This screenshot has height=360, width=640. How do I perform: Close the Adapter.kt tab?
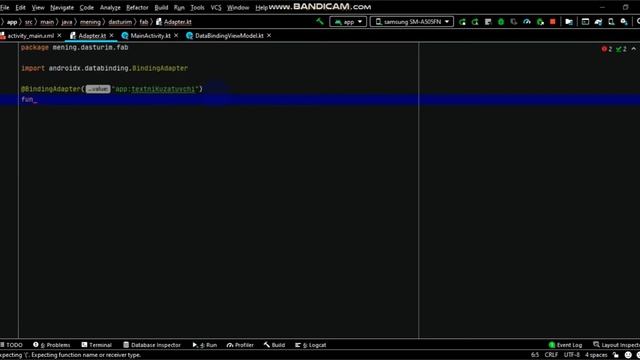pos(111,36)
